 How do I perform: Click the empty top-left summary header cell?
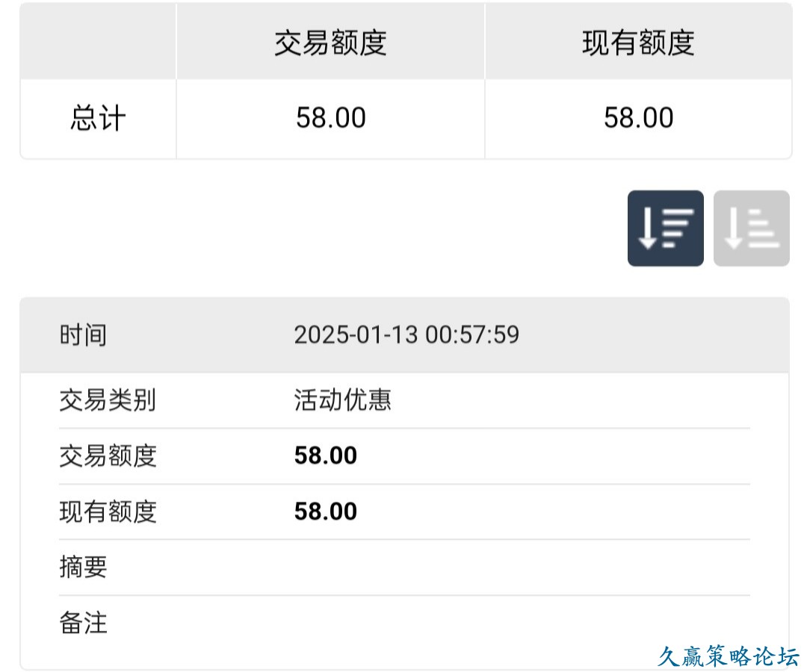(98, 43)
